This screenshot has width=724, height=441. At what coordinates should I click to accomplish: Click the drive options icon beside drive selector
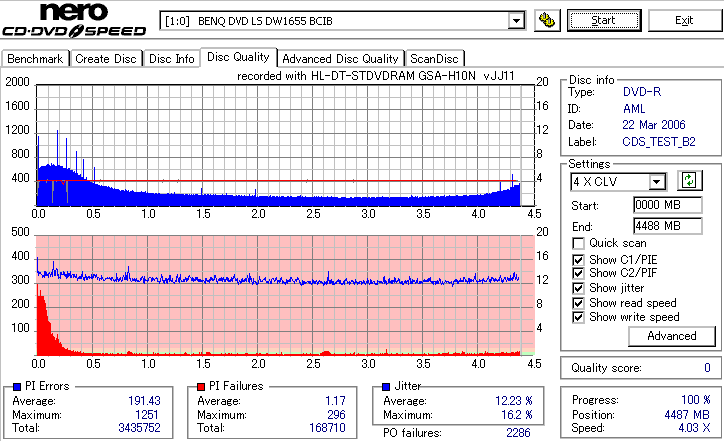[x=547, y=20]
